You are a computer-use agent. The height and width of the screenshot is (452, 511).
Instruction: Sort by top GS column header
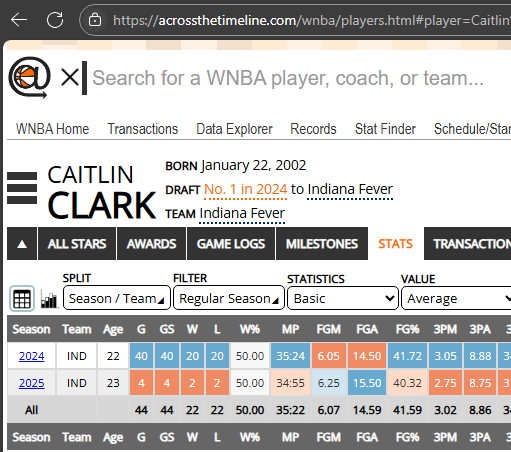[167, 329]
